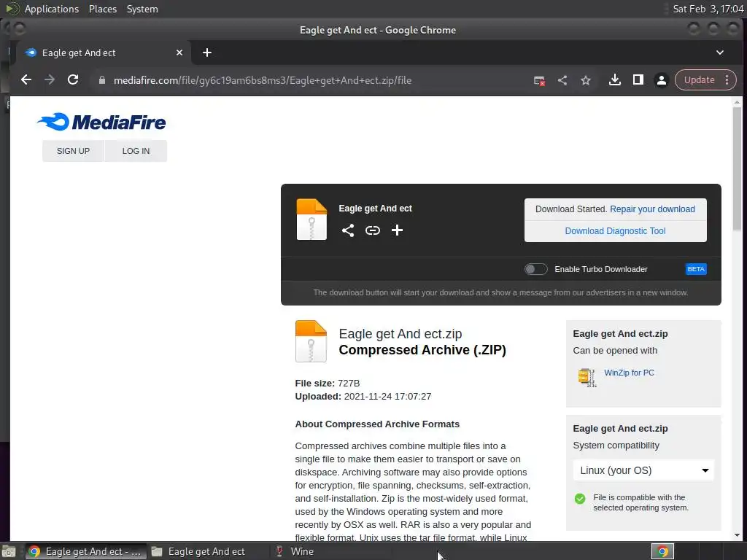Click the BETA badge
This screenshot has height=560, width=747.
pyautogui.click(x=696, y=269)
